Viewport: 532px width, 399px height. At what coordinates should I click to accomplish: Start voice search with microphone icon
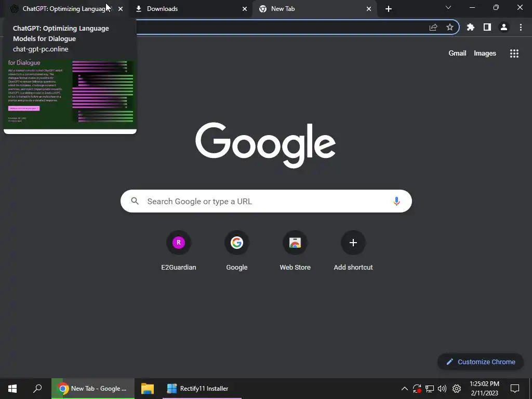[396, 201]
